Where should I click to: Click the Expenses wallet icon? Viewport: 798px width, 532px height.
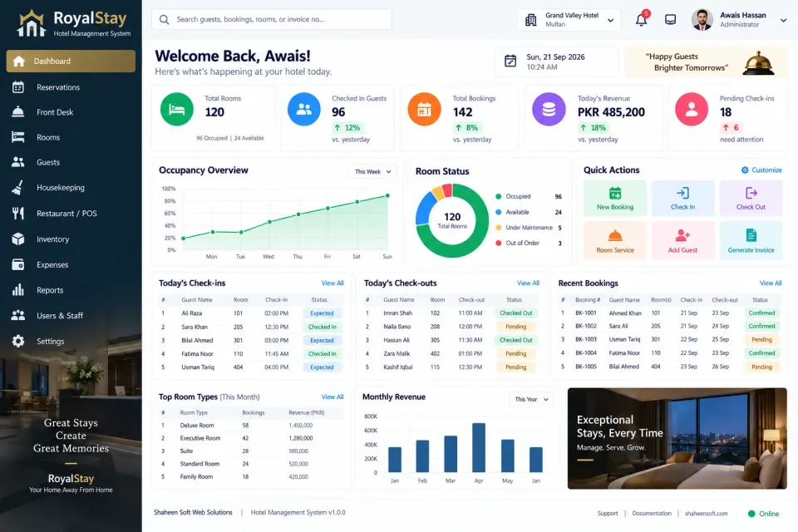(x=17, y=264)
